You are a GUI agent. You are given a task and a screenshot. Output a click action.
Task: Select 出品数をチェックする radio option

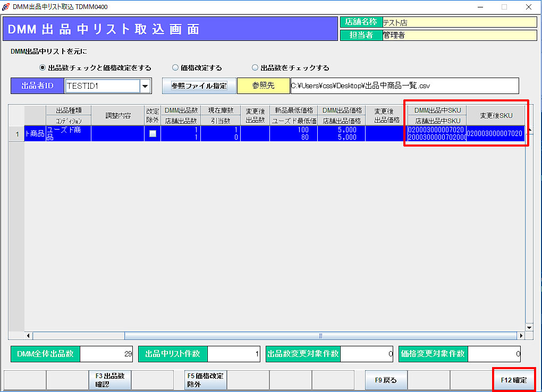[x=255, y=68]
